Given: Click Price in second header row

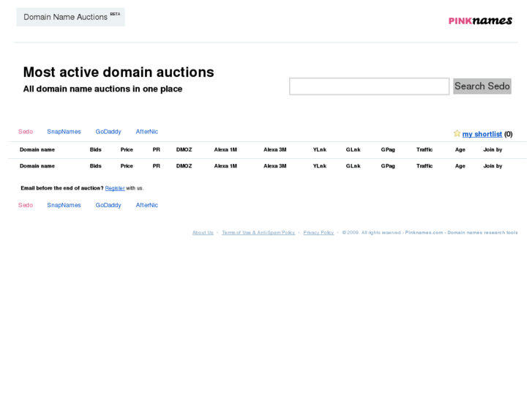Looking at the screenshot, I should [127, 166].
